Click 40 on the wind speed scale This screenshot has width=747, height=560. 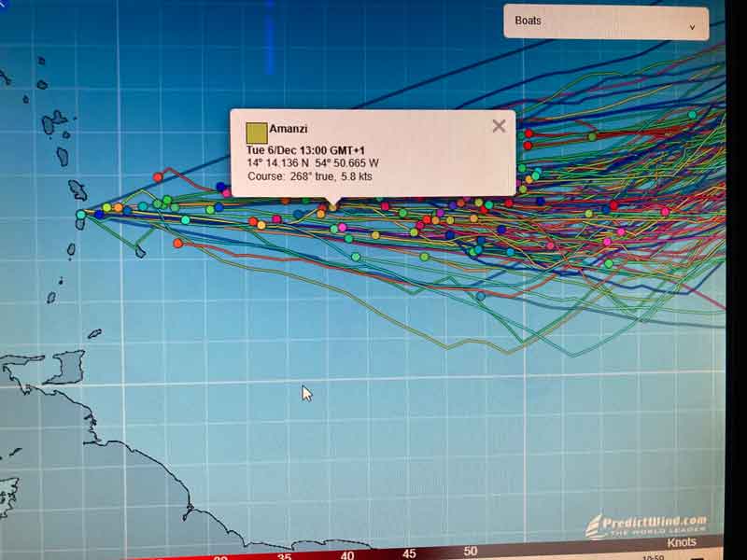click(x=347, y=555)
